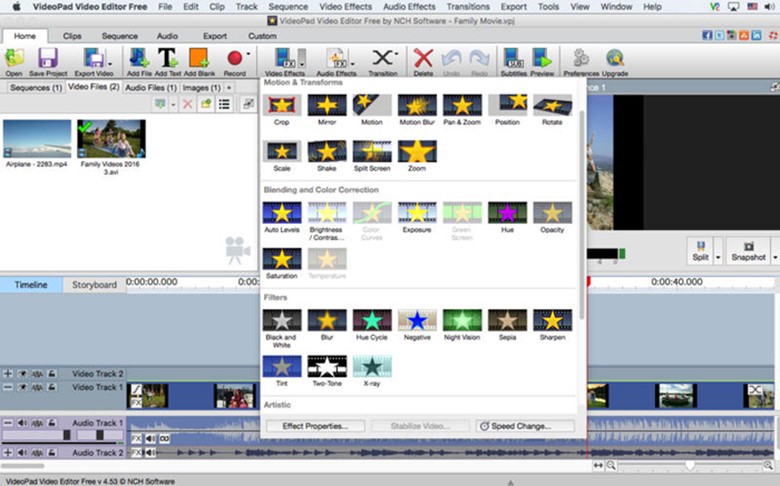Screen dimensions: 780x486
Task: Click the Apple menu logo
Action: pos(16,6)
